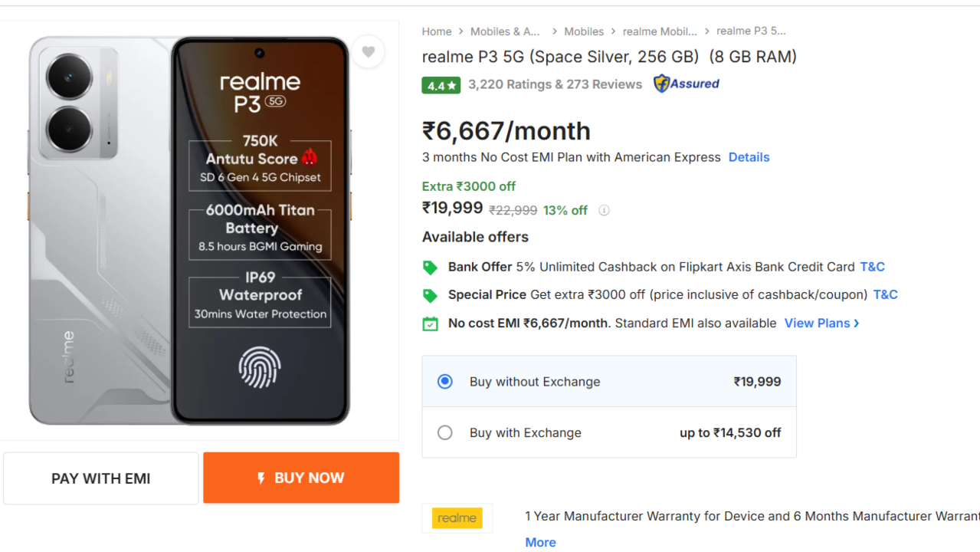Click the No cost EMI calendar icon

pos(431,324)
